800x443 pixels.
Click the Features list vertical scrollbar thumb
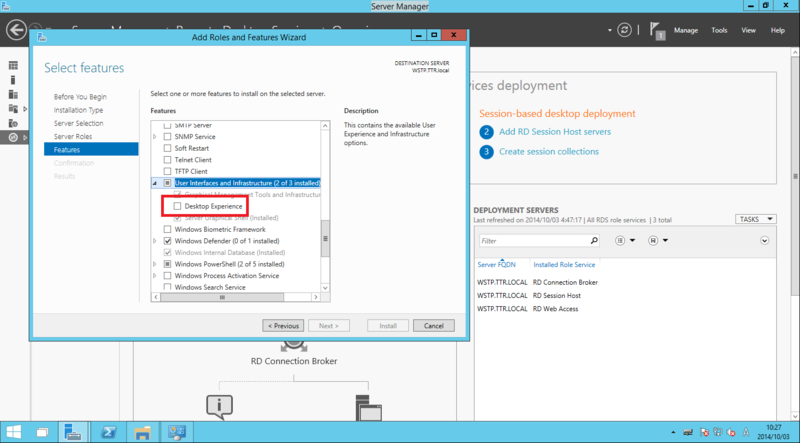[x=326, y=238]
